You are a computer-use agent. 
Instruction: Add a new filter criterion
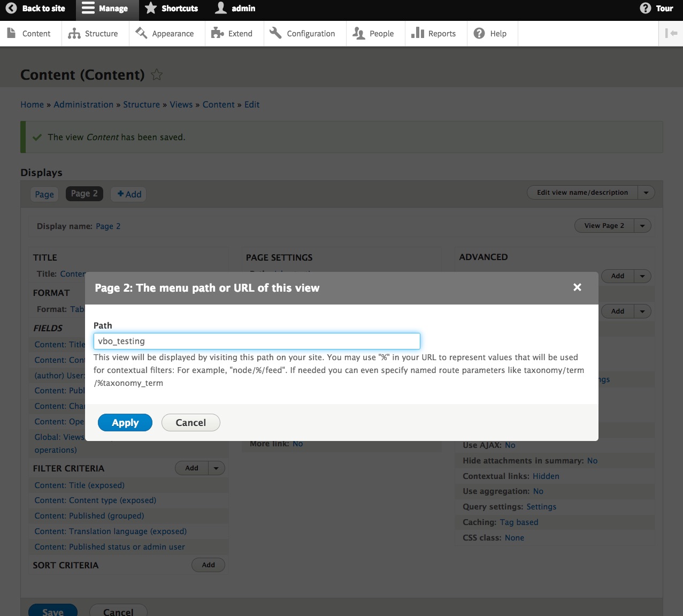pos(191,468)
